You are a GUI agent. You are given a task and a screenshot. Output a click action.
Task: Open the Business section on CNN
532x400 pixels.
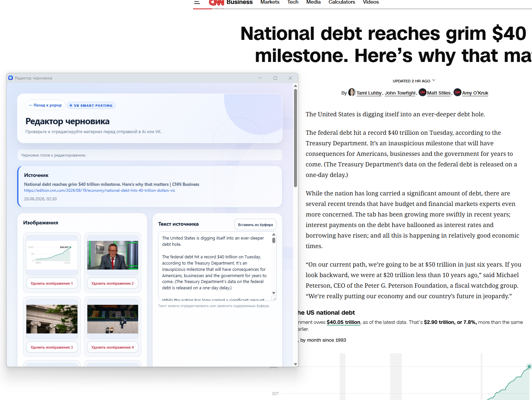pyautogui.click(x=240, y=2)
